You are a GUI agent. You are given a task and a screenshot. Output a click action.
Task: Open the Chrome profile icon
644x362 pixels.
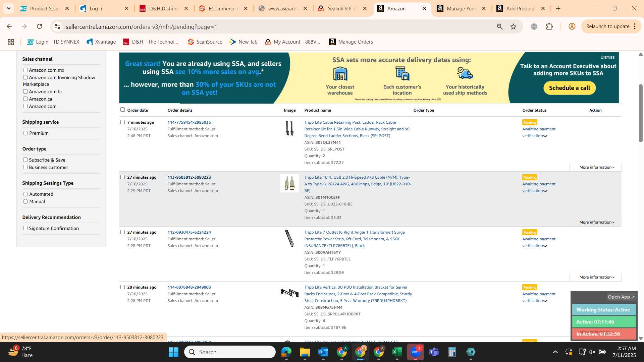(572, 26)
